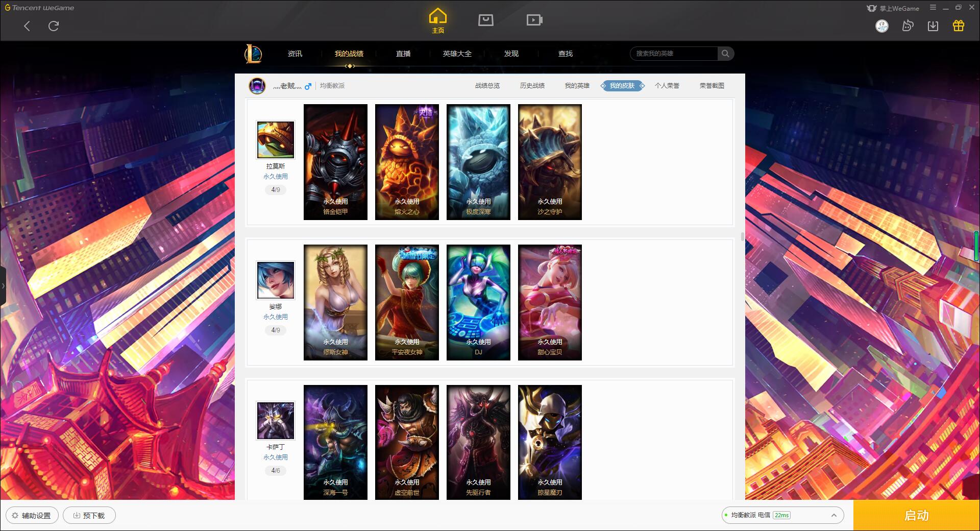Screen dimensions: 980x531
Task: Open the 查找 search tab
Action: (x=566, y=54)
